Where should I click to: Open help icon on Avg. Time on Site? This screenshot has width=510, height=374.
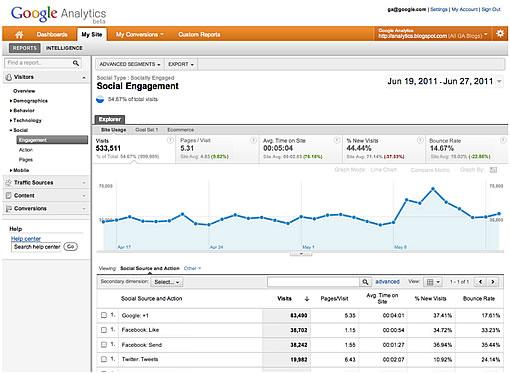click(337, 140)
